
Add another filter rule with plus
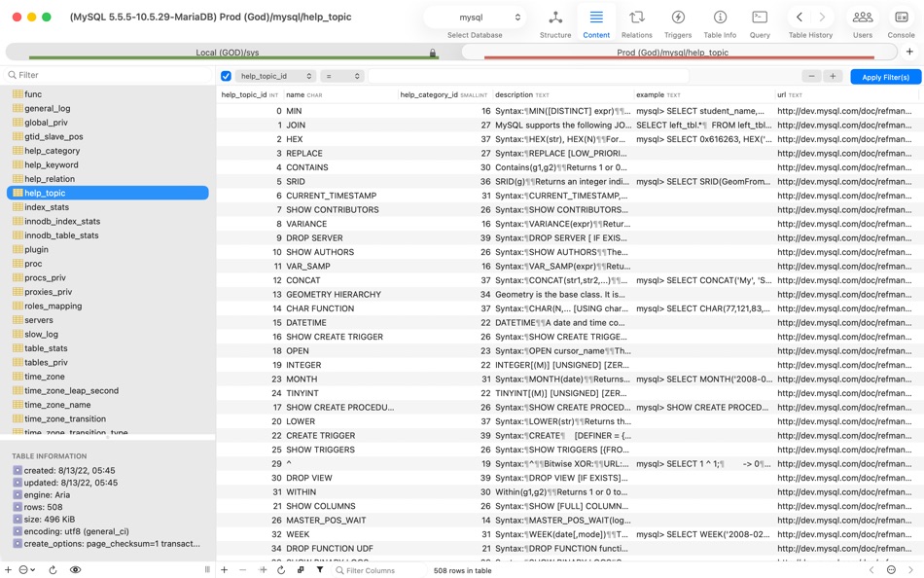pyautogui.click(x=833, y=76)
